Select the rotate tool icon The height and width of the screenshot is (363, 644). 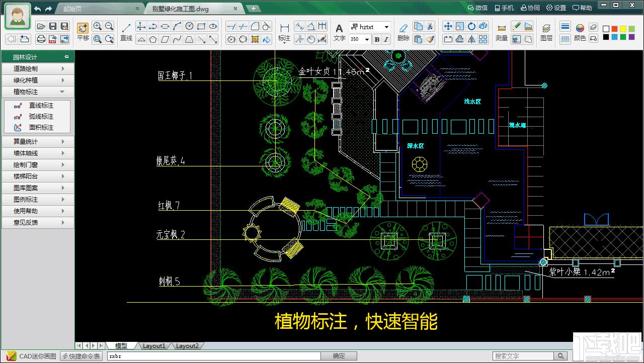(x=471, y=27)
